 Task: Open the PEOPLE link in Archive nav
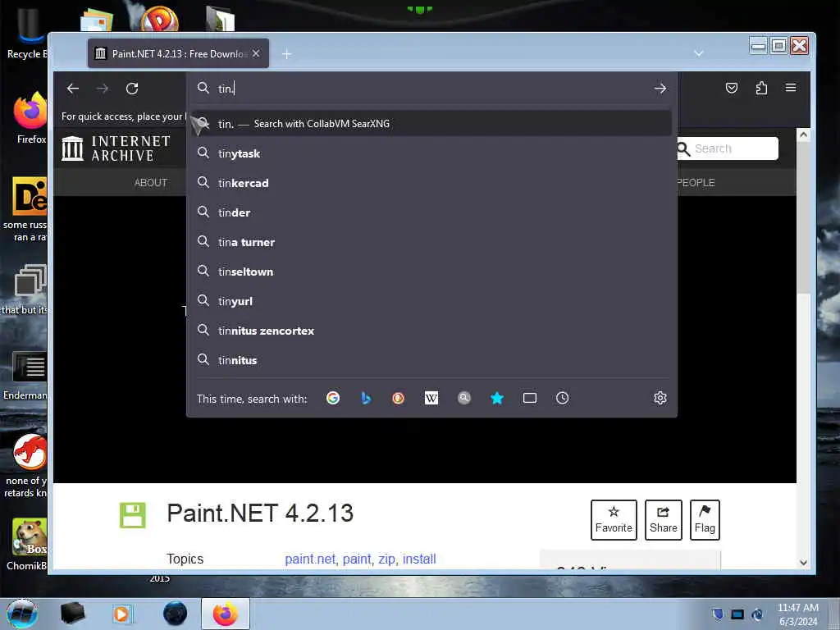(x=696, y=183)
